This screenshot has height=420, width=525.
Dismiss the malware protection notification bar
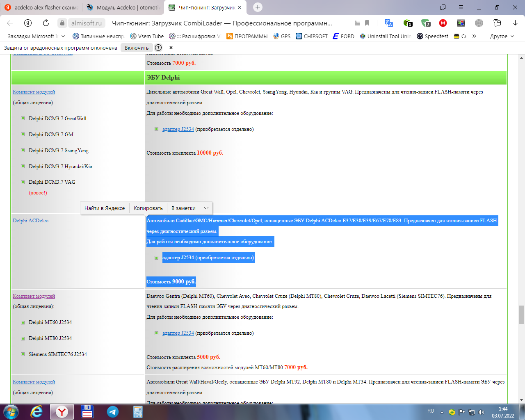(x=171, y=48)
